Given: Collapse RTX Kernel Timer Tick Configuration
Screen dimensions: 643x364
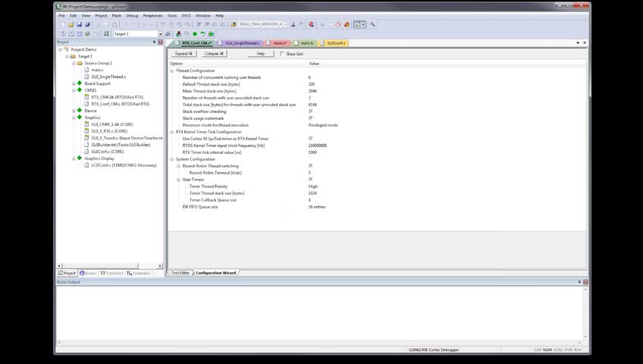Looking at the screenshot, I should tap(172, 132).
